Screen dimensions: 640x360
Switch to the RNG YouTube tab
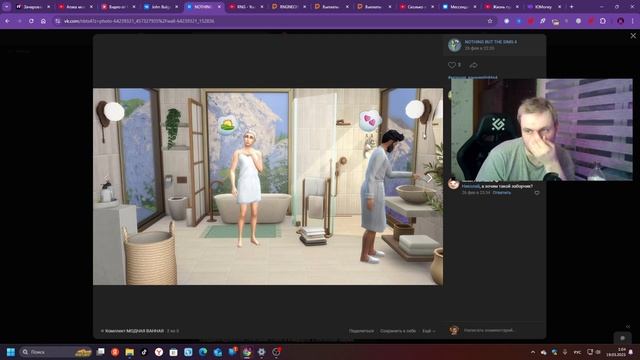coord(246,7)
